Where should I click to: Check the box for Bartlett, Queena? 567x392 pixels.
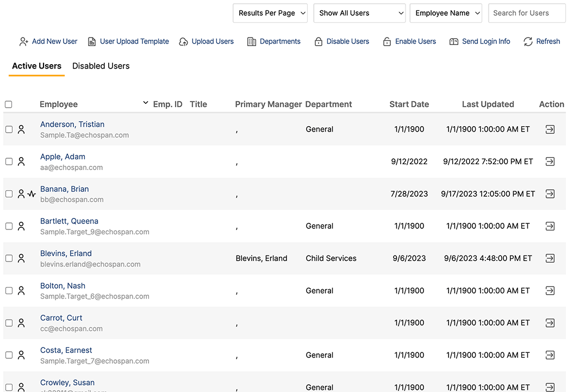tap(9, 226)
